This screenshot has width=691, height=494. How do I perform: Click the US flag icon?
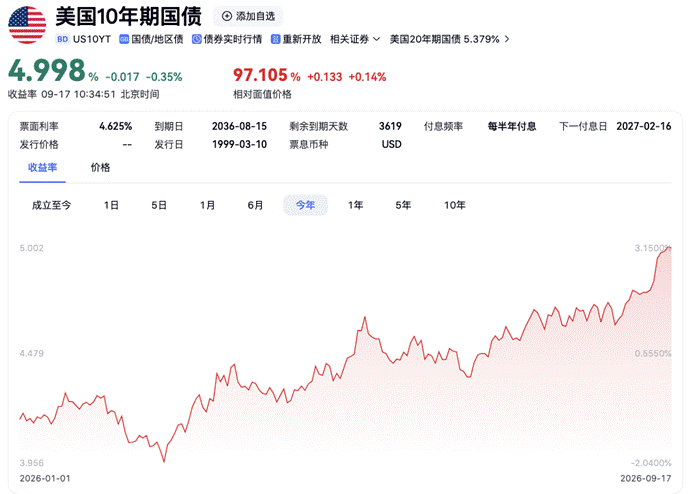pos(27,25)
